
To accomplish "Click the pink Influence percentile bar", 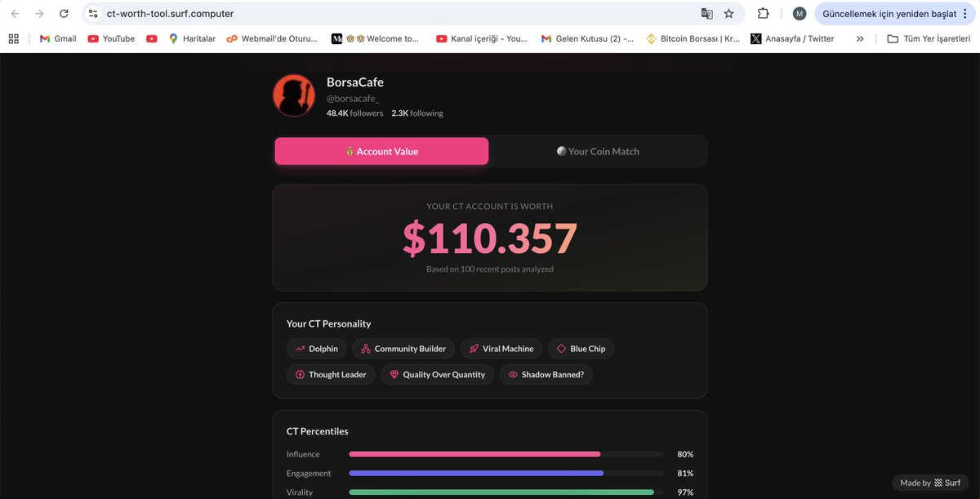I will 474,454.
